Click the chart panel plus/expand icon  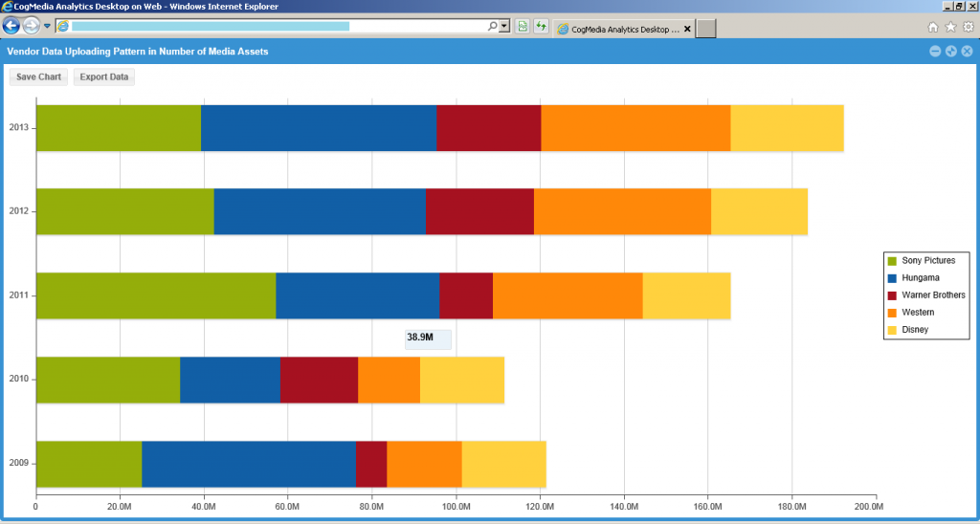(950, 52)
